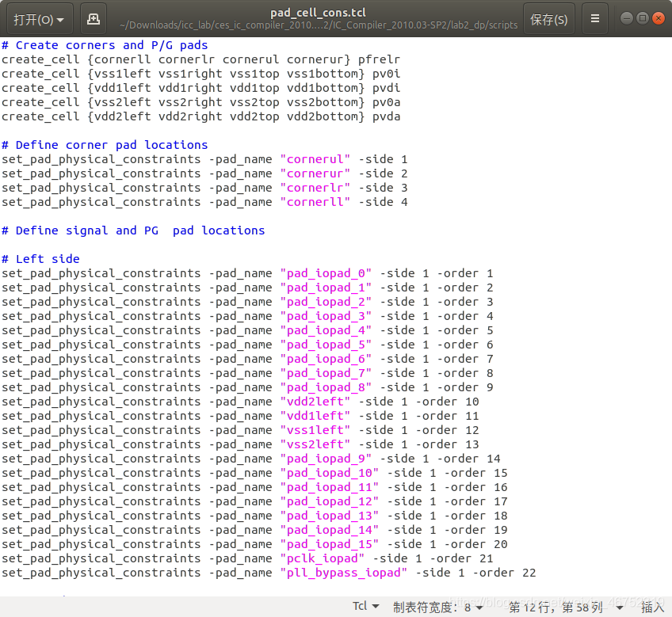Open the Tcl language selector dropdown
The image size is (672, 617).
(365, 606)
